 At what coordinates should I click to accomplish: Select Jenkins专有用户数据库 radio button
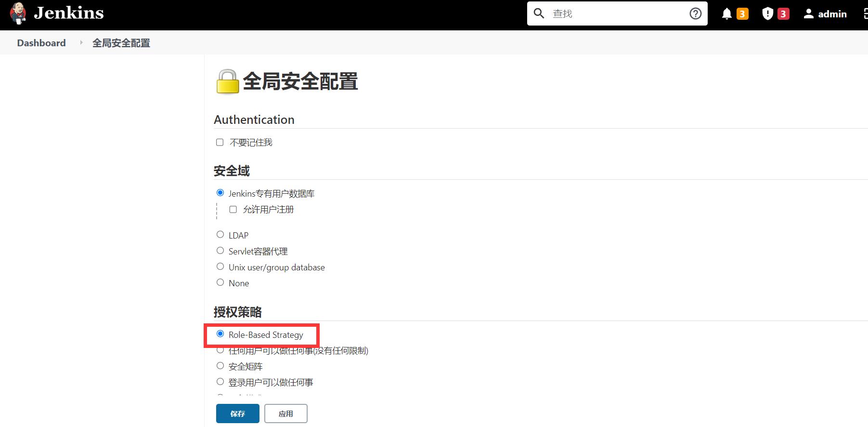220,193
